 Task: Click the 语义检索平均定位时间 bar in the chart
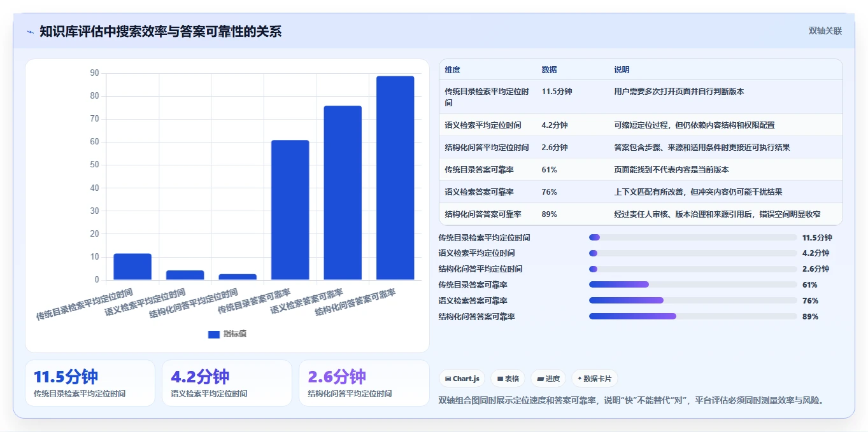tap(185, 275)
